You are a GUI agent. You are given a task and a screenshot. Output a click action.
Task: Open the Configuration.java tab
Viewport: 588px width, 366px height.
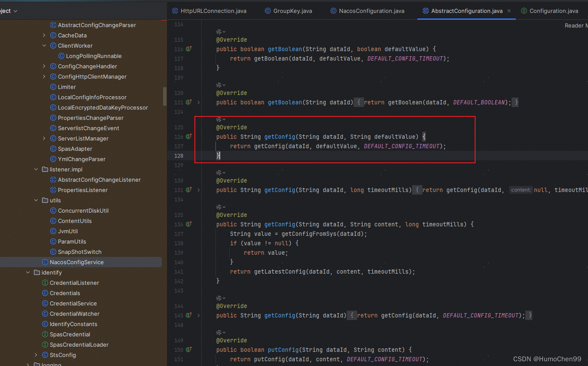tap(549, 11)
